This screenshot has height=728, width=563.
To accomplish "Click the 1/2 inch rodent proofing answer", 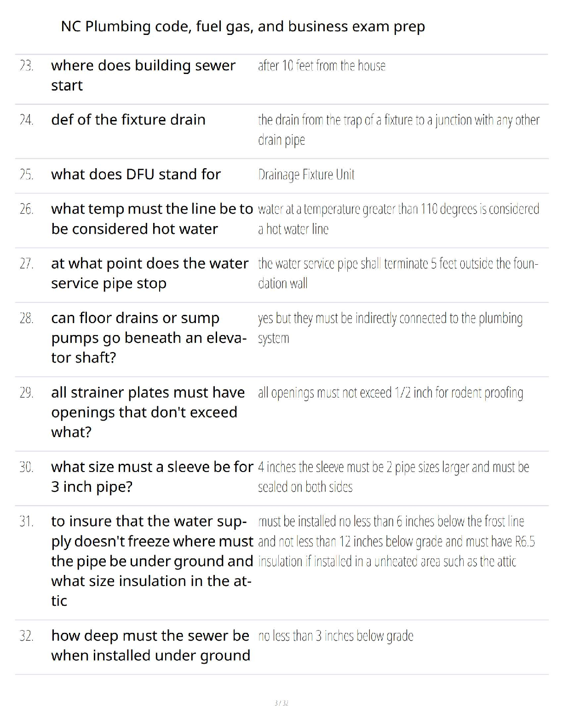I will pos(391,393).
